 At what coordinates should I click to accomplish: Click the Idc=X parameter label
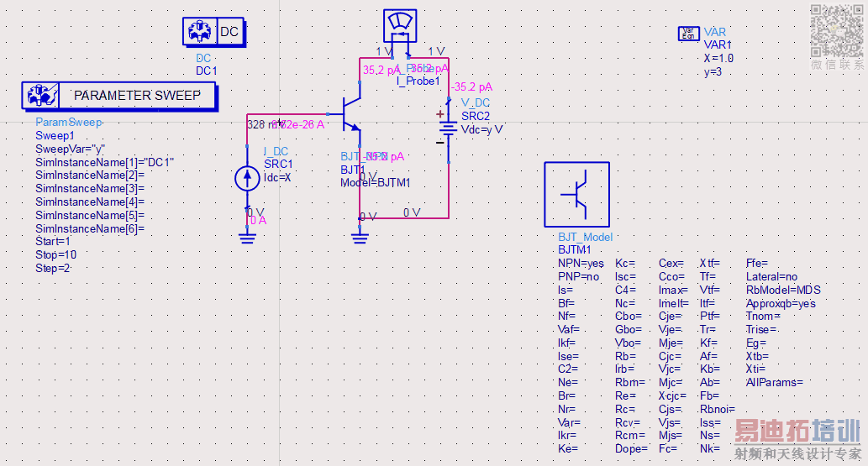tap(277, 178)
